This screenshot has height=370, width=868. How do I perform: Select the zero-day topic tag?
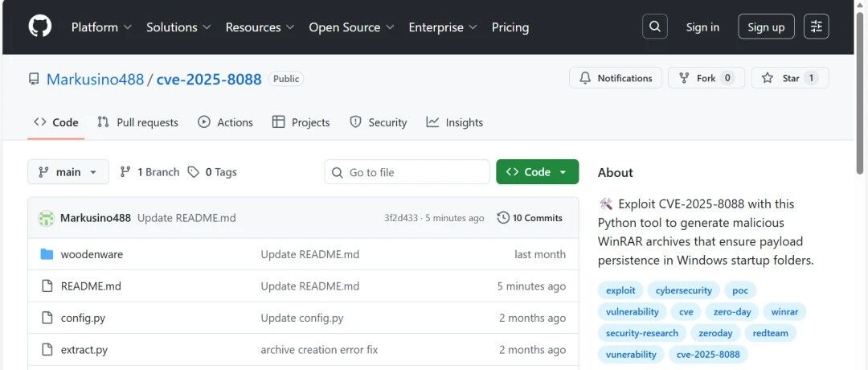732,311
